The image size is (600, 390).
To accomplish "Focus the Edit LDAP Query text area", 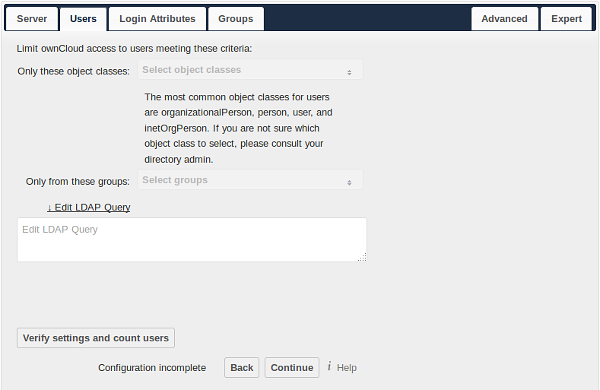I will [x=192, y=240].
